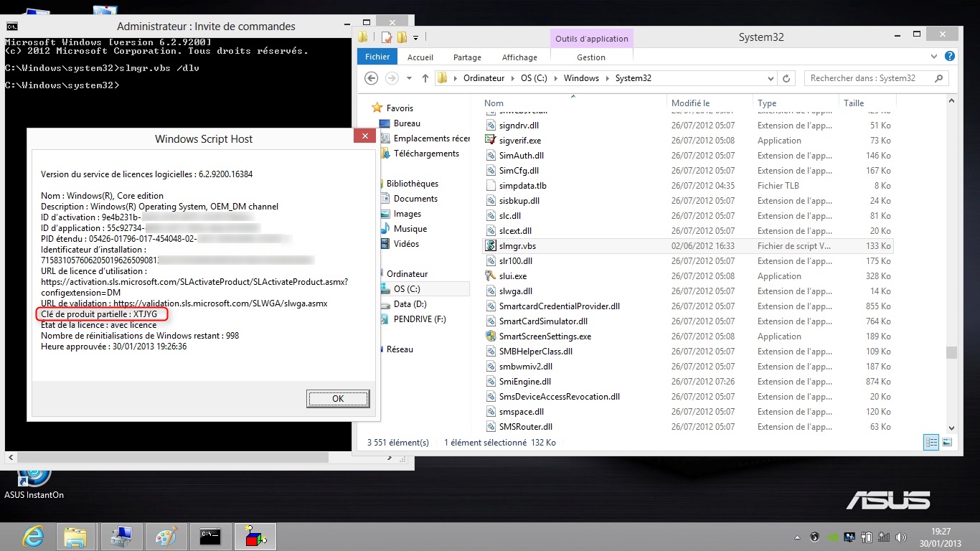Click the Explorer help question mark icon

pos(950,56)
